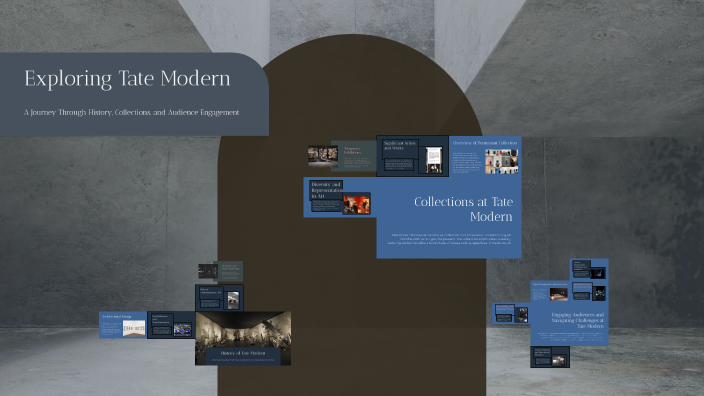
Task: Open the 'Collections at Tate Modern' heading
Action: 463,209
